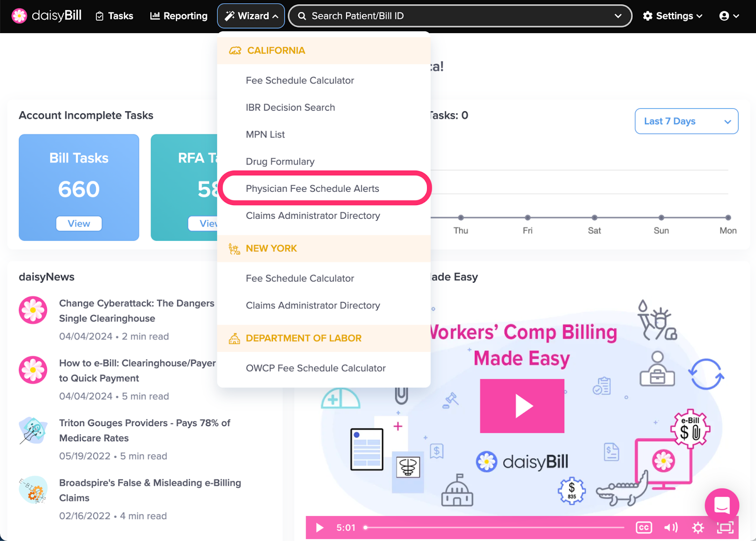Open IBR Decision Search
Viewport: 756px width, 541px height.
tap(290, 107)
